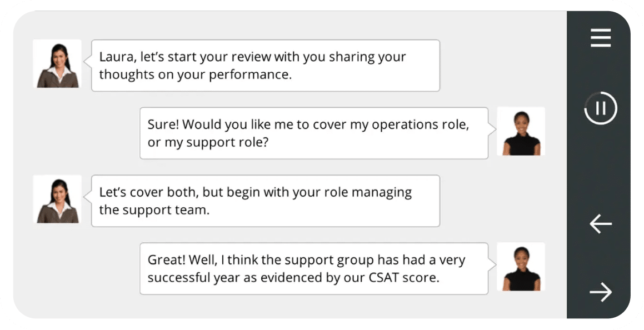This screenshot has height=330, width=644.
Task: Open the lesson menu from the three-line icon
Action: [x=600, y=38]
